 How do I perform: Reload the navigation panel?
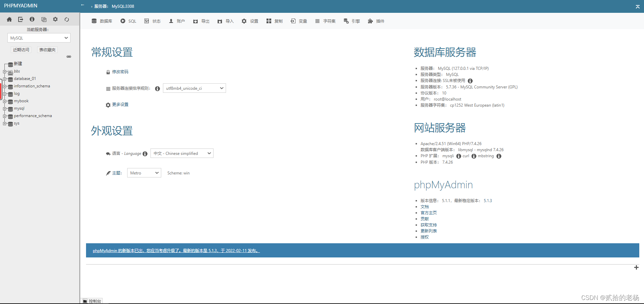(67, 20)
